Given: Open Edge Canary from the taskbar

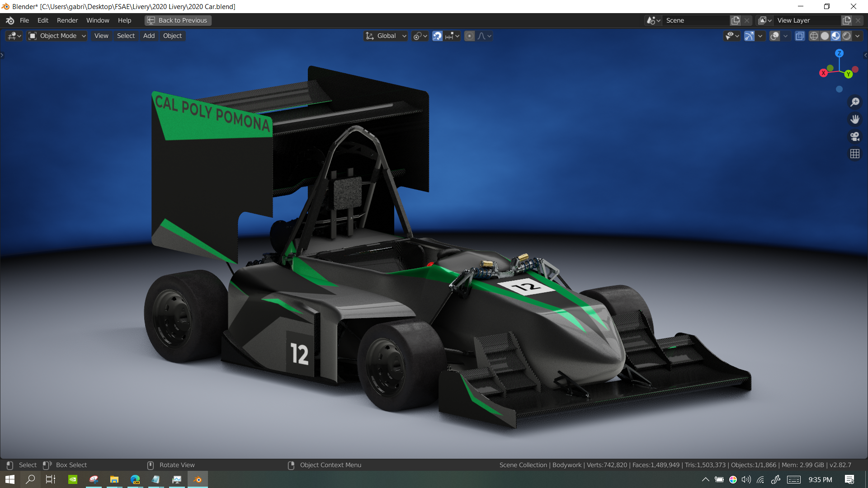Looking at the screenshot, I should (135, 479).
